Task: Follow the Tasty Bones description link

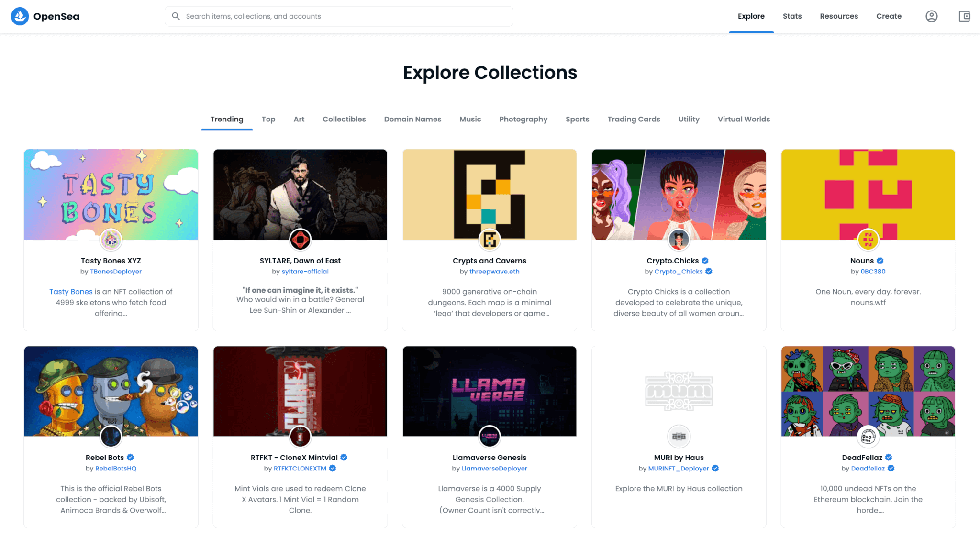Action: pos(71,292)
